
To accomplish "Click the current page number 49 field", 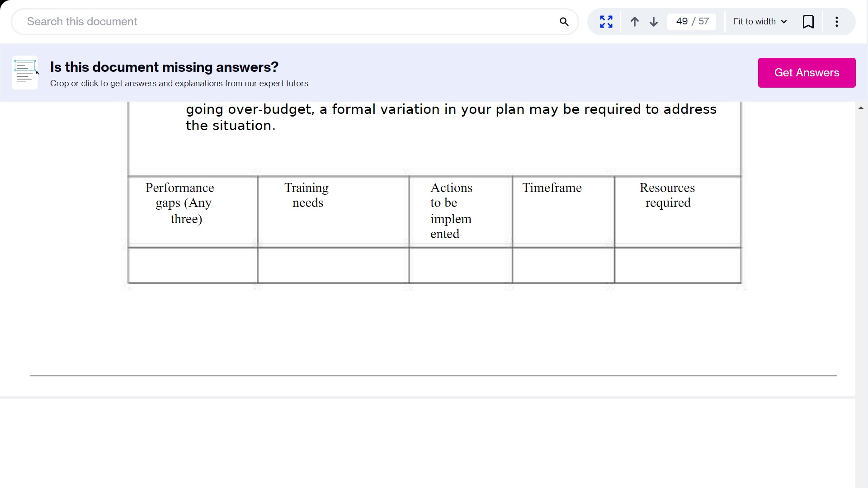I will coord(682,22).
